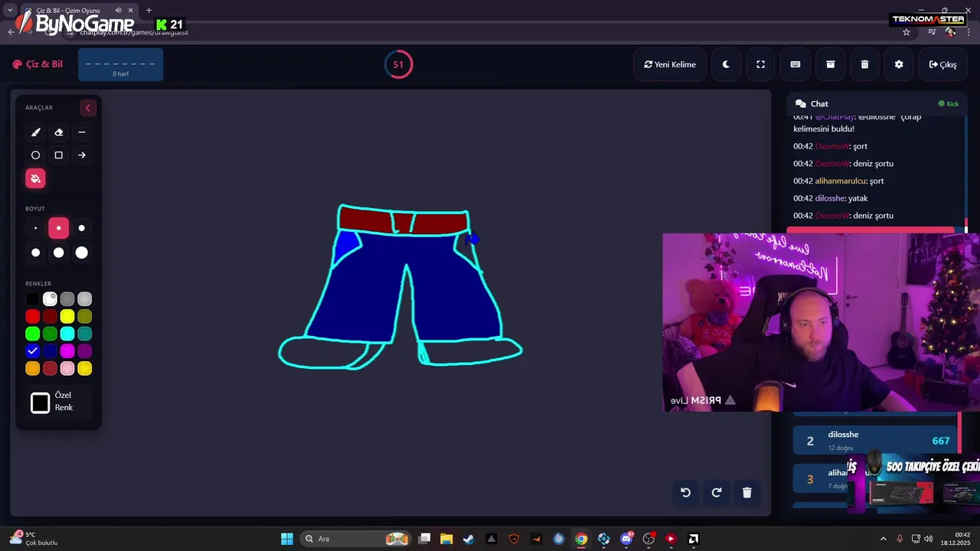Expand the system tray hidden icons chevron
980x551 pixels.
883,539
